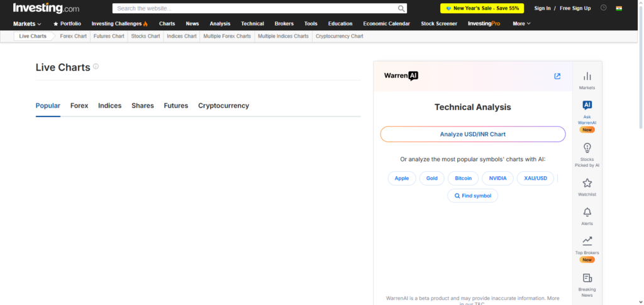
Task: Switch to the Forex tab
Action: pyautogui.click(x=79, y=106)
